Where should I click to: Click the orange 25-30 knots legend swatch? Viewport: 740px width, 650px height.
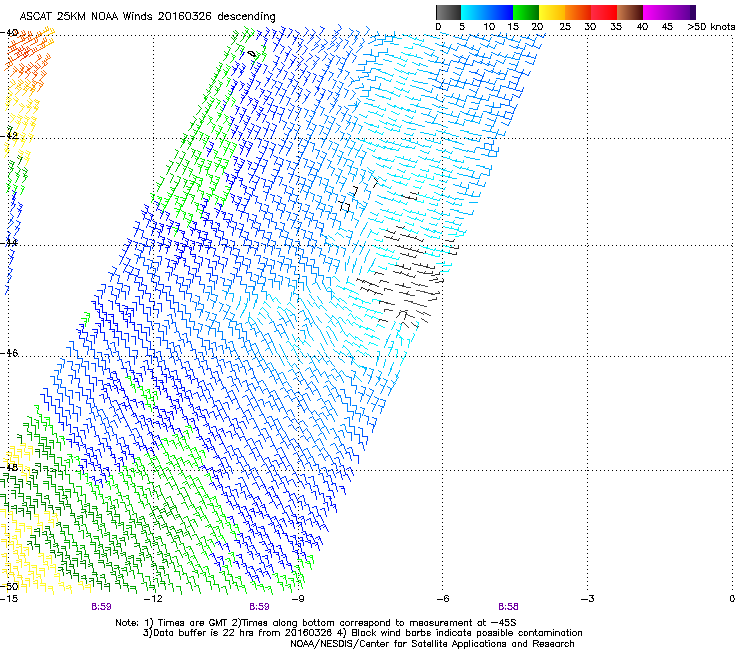click(578, 12)
